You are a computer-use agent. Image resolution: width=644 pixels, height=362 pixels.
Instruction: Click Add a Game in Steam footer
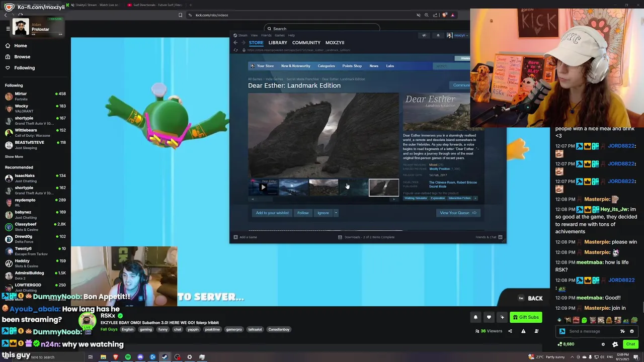(246, 237)
